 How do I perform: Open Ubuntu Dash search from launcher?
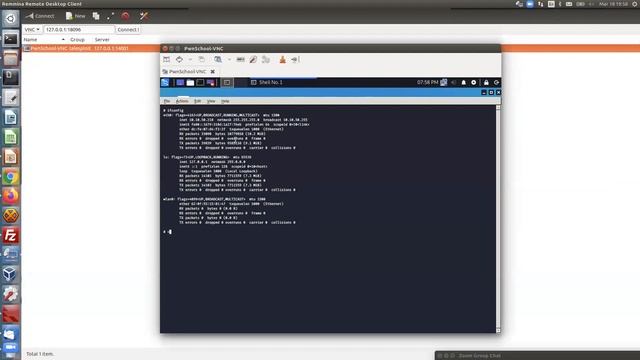(11, 18)
